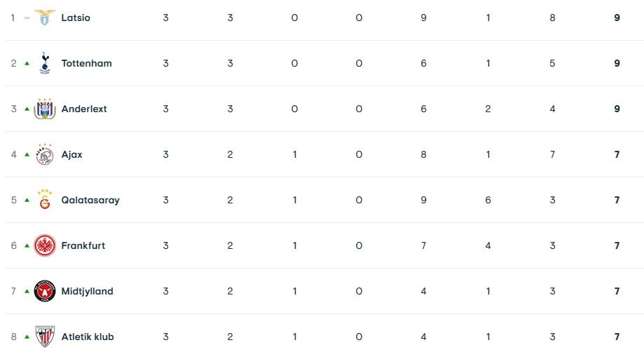Image resolution: width=644 pixels, height=352 pixels.
Task: Click the Ajax club logo
Action: coord(45,154)
